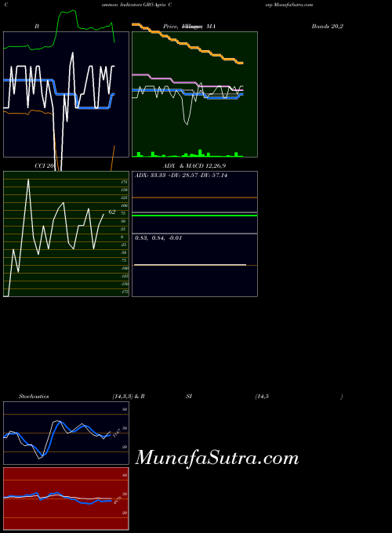Click the green DY line in the ADX panel

click(194, 216)
